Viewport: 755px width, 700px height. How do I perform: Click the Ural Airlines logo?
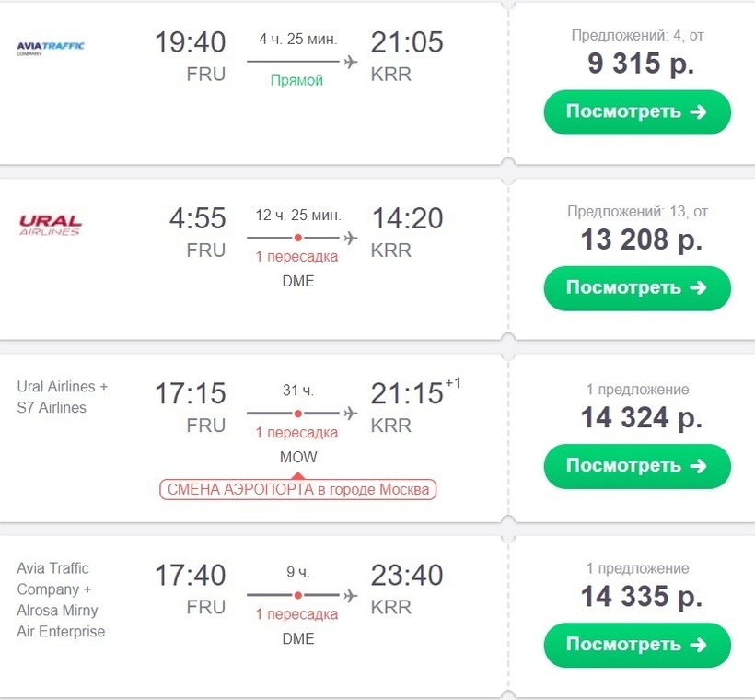[x=51, y=224]
